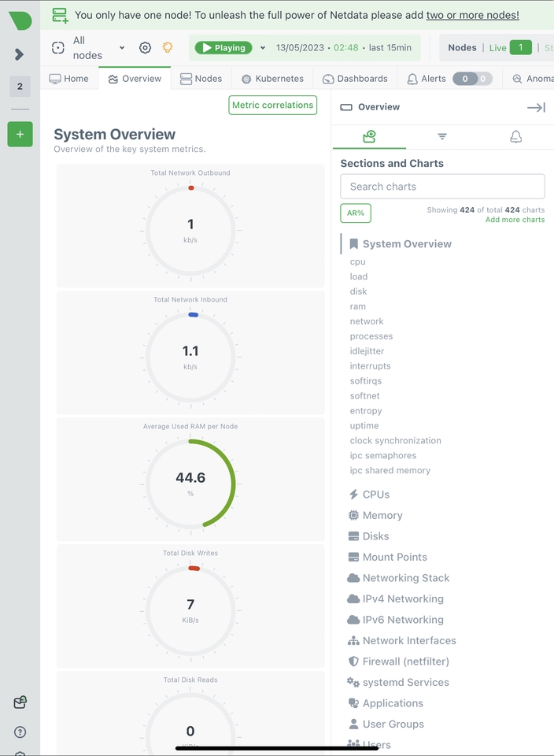Open the All nodes dropdown arrow
Screen dimensions: 554x756
click(x=122, y=48)
